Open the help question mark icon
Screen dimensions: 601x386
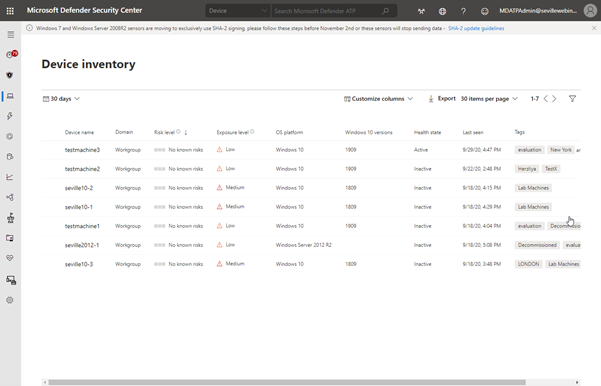[x=463, y=11]
